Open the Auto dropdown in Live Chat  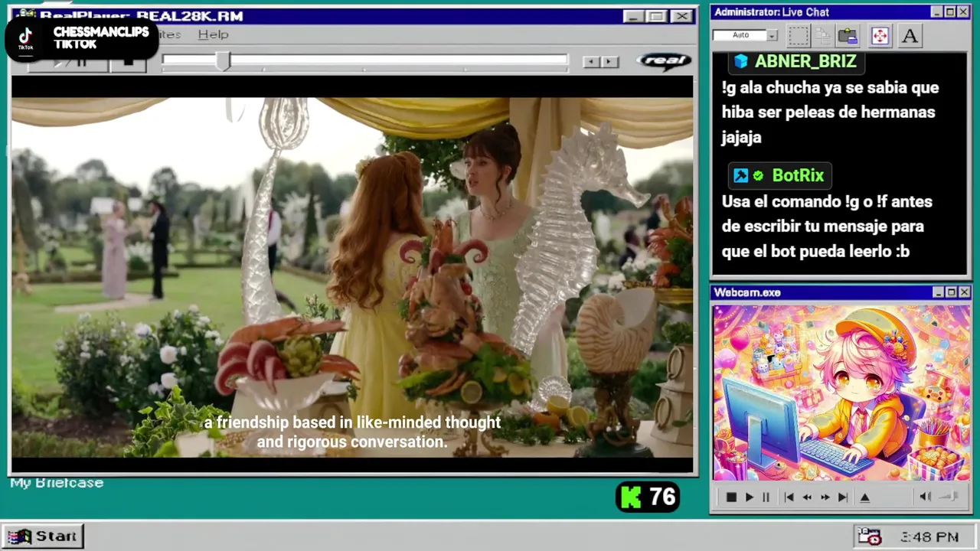click(772, 35)
